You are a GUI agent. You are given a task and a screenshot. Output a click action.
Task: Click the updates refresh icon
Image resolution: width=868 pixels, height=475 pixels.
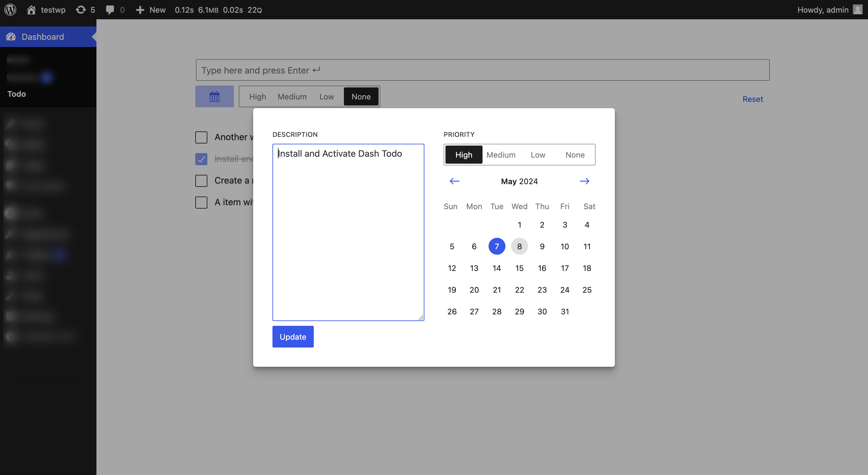point(80,9)
